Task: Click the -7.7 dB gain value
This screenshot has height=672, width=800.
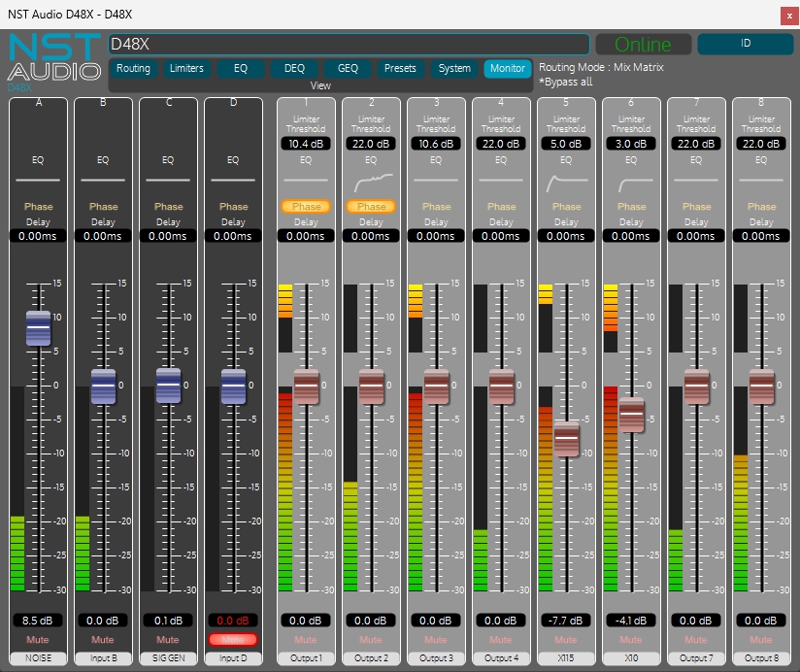Action: point(566,621)
